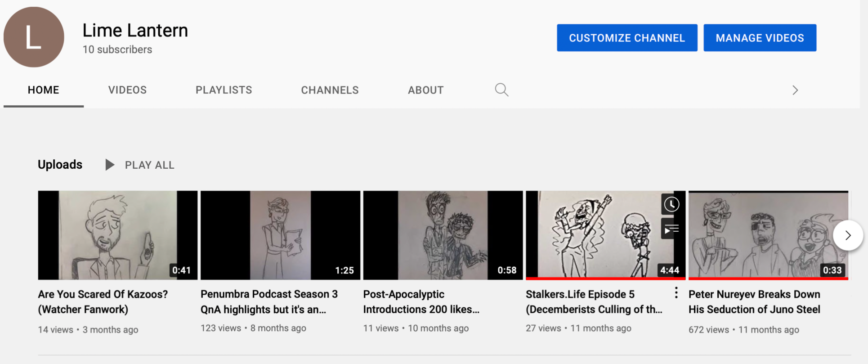Click the channel search magnifier icon

click(x=501, y=90)
